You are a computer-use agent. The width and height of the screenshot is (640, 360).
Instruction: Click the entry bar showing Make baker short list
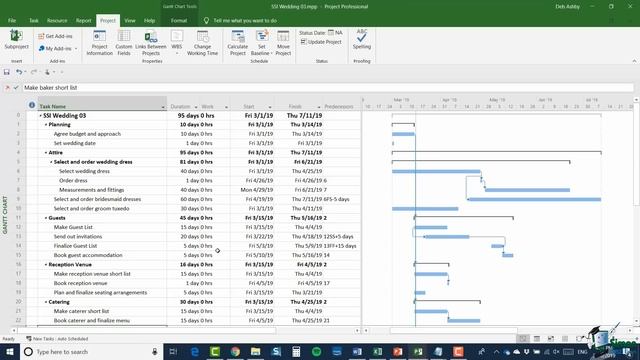[328, 88]
